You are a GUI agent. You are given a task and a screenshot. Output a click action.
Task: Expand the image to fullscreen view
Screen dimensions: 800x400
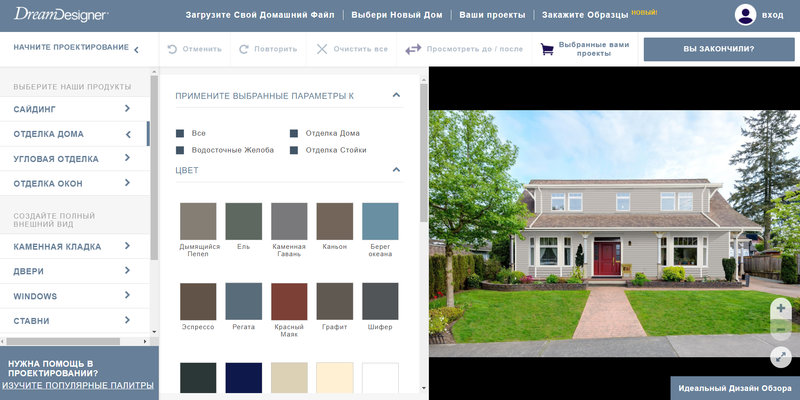(781, 357)
